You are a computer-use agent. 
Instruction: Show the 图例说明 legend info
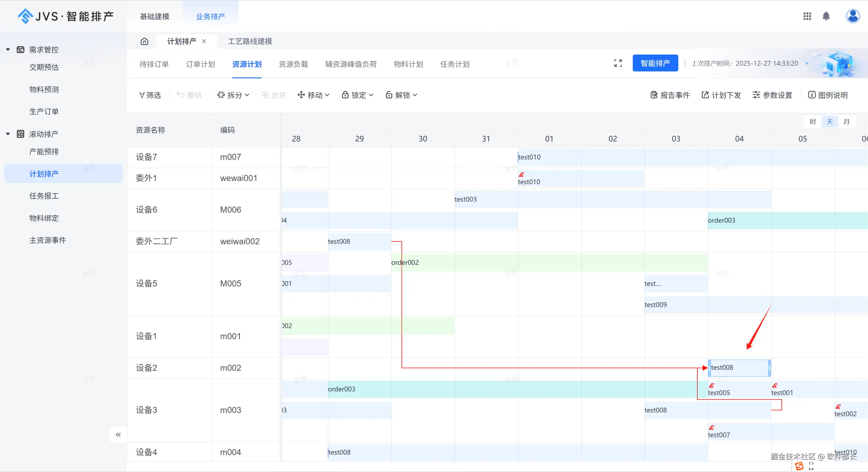tap(828, 95)
